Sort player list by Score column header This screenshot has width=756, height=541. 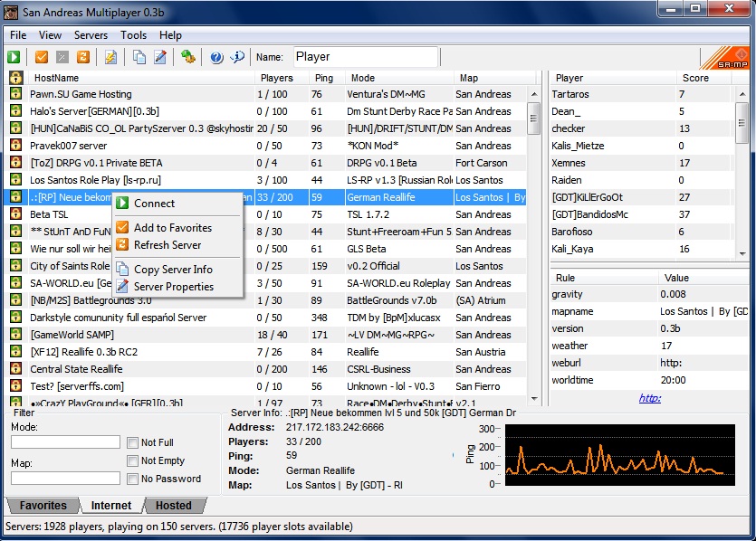695,78
